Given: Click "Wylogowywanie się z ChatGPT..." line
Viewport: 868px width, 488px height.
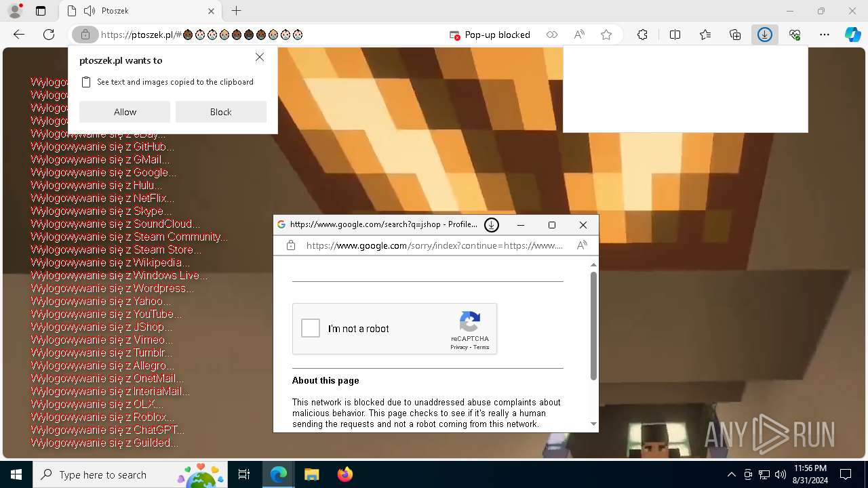Looking at the screenshot, I should point(107,430).
